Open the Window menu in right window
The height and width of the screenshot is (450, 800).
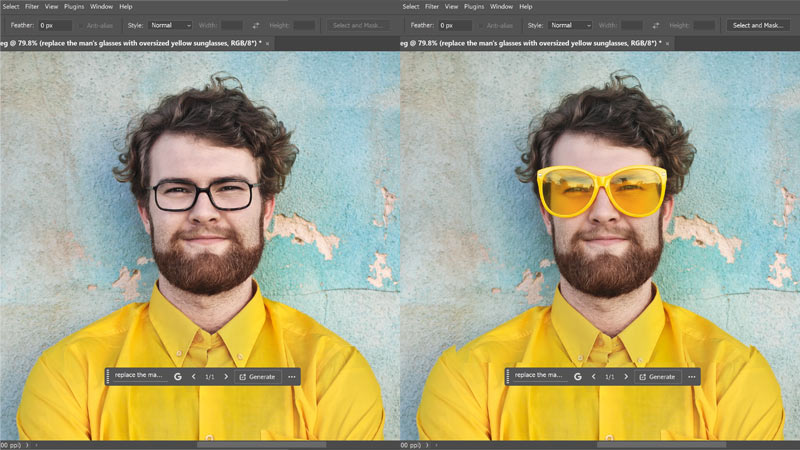(502, 7)
